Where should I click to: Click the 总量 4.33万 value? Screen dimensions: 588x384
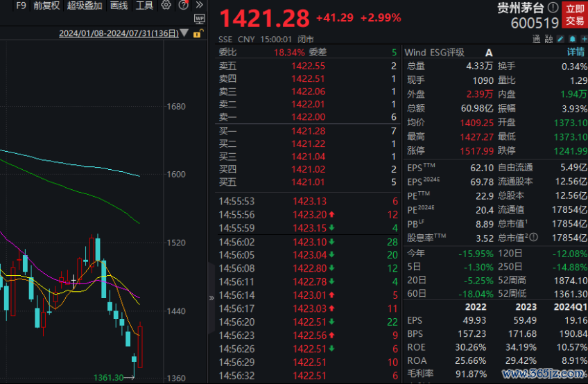(x=479, y=66)
